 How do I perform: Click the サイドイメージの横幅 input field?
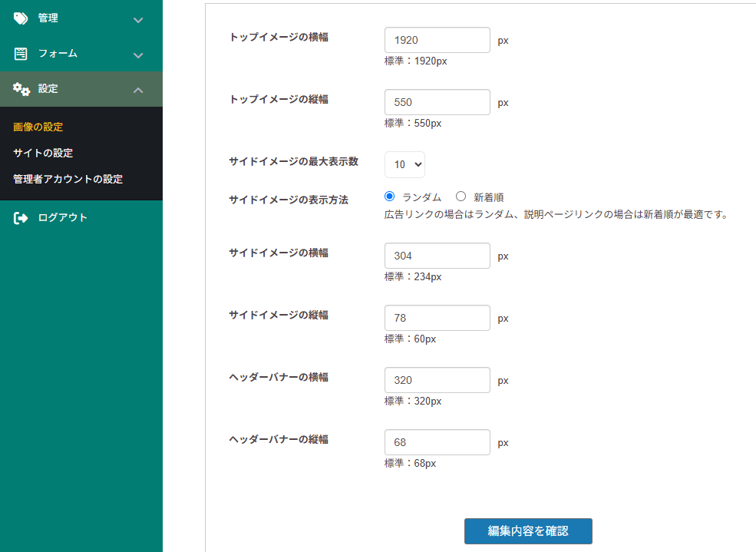coord(437,256)
